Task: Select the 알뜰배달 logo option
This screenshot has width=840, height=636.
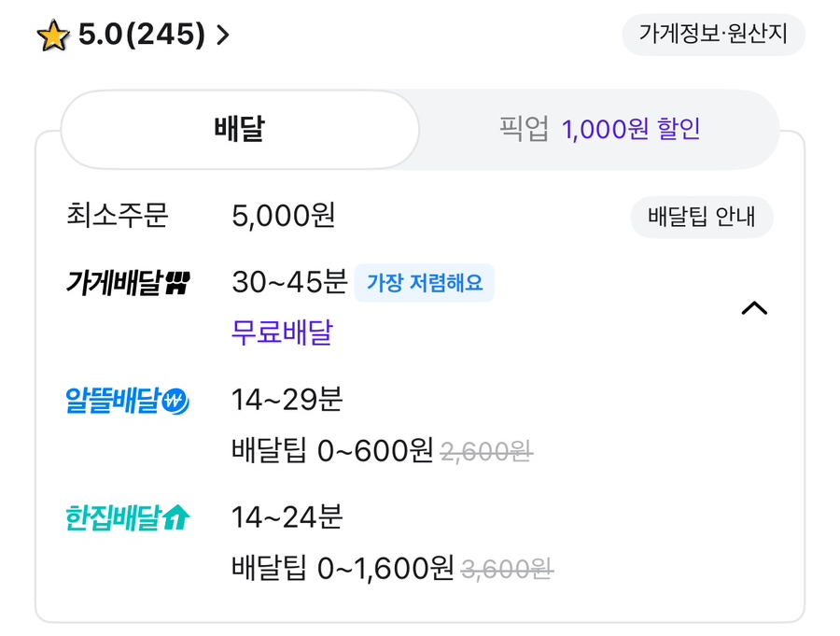Action: pos(114,401)
